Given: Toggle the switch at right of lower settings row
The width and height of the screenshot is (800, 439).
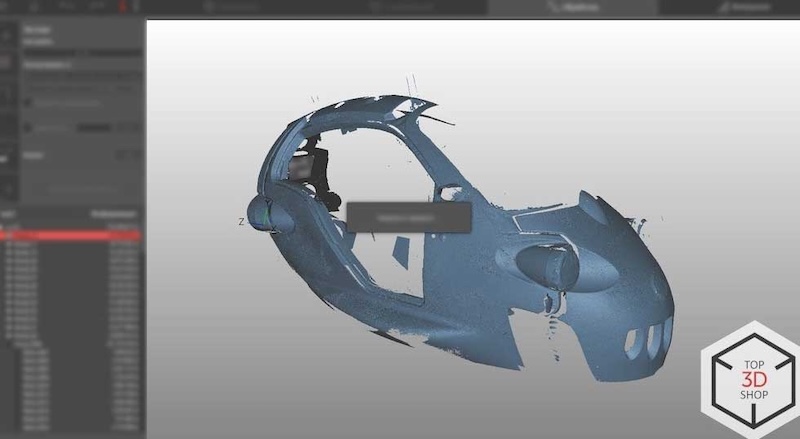Looking at the screenshot, I should pyautogui.click(x=125, y=155).
